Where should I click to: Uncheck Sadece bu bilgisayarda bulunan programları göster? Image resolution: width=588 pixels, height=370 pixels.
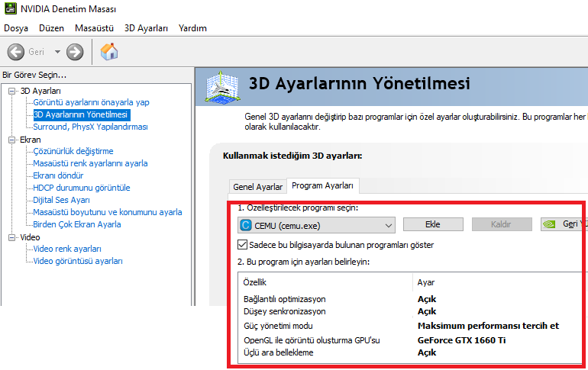(x=243, y=245)
